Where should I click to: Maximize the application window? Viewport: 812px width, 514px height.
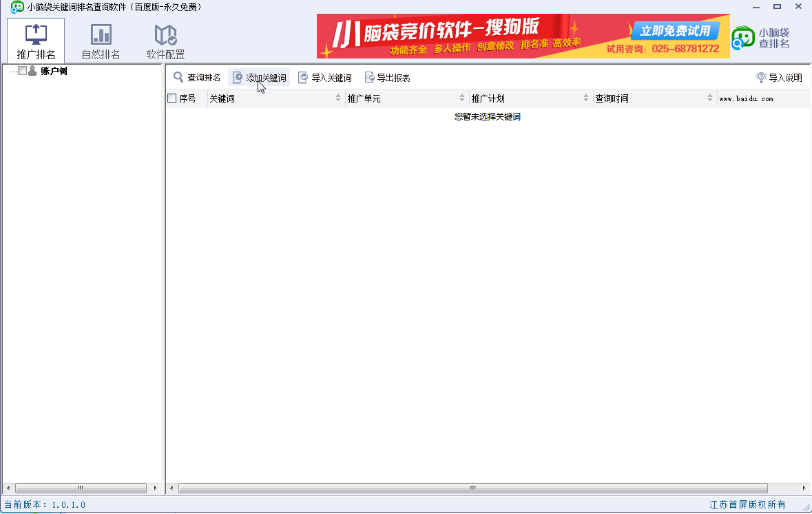(x=777, y=7)
